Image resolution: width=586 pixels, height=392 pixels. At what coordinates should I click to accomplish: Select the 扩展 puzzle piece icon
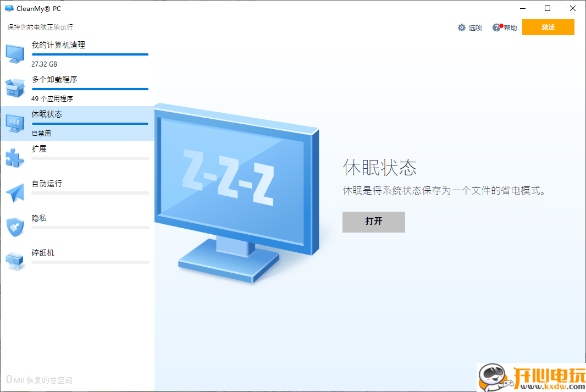[14, 157]
